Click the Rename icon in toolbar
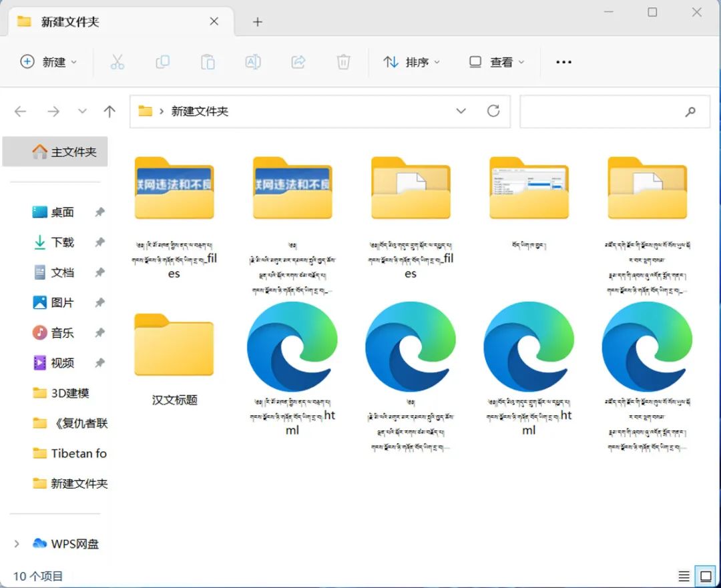This screenshot has height=588, width=721. tap(253, 61)
